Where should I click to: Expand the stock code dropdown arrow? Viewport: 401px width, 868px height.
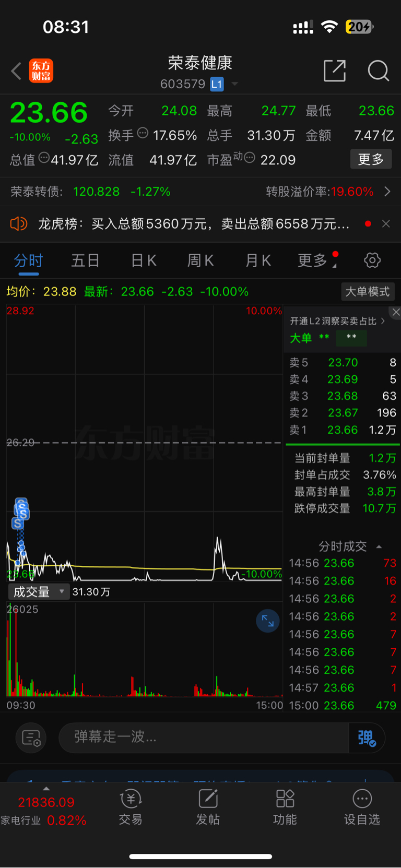tap(234, 84)
